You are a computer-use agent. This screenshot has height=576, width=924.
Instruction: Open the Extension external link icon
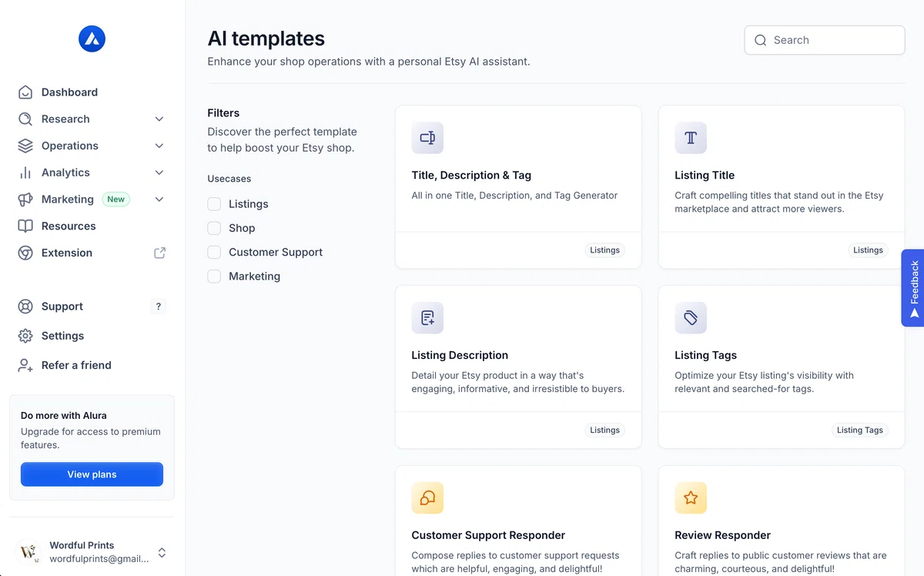159,253
